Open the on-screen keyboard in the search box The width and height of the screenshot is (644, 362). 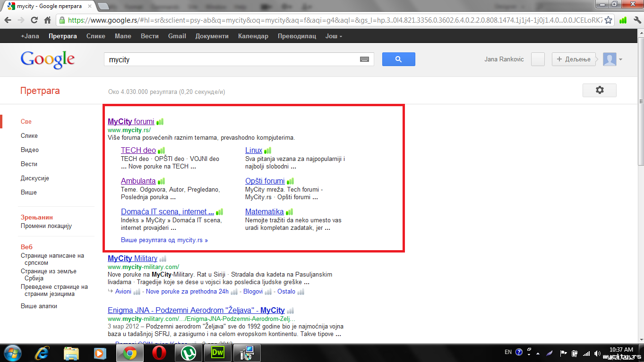coord(364,59)
